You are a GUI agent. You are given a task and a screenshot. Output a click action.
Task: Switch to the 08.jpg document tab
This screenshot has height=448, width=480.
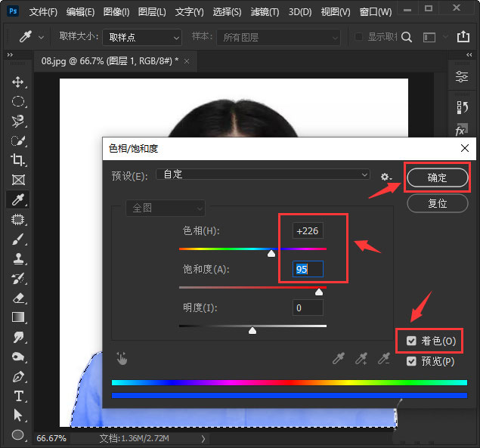click(x=110, y=61)
